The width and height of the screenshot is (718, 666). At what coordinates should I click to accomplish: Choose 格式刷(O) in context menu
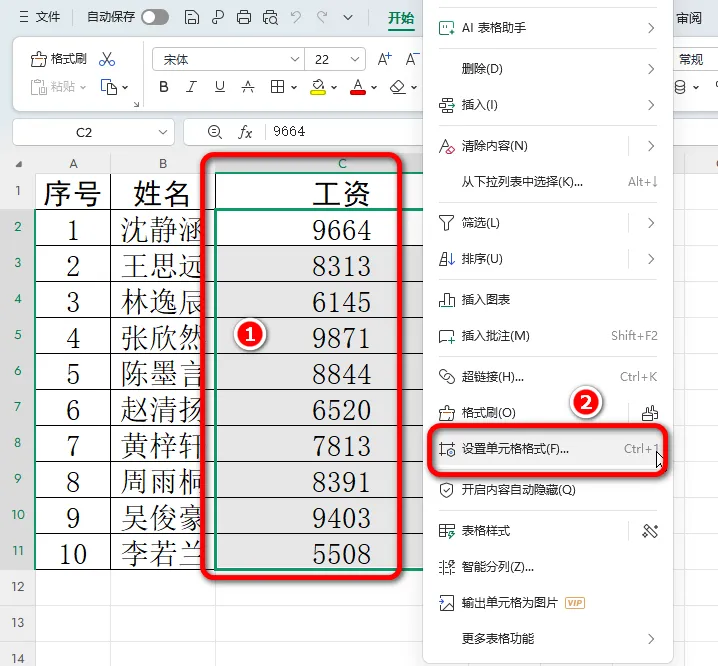click(x=489, y=413)
